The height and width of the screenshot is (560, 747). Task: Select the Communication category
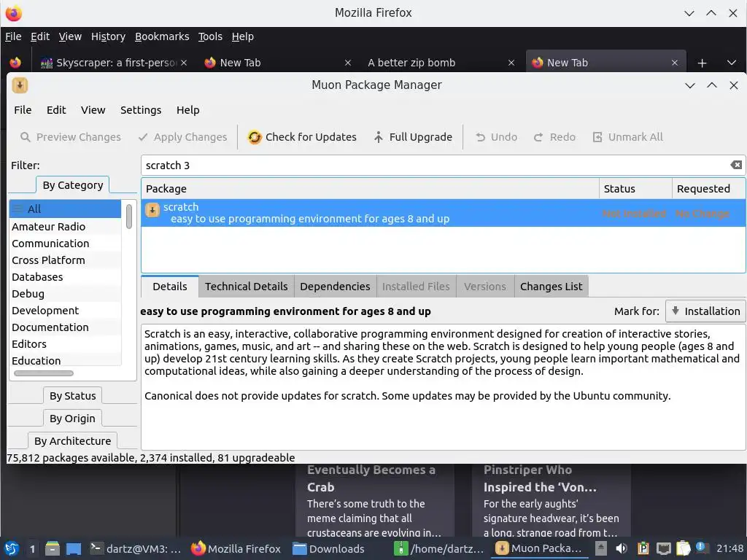[x=65, y=244]
